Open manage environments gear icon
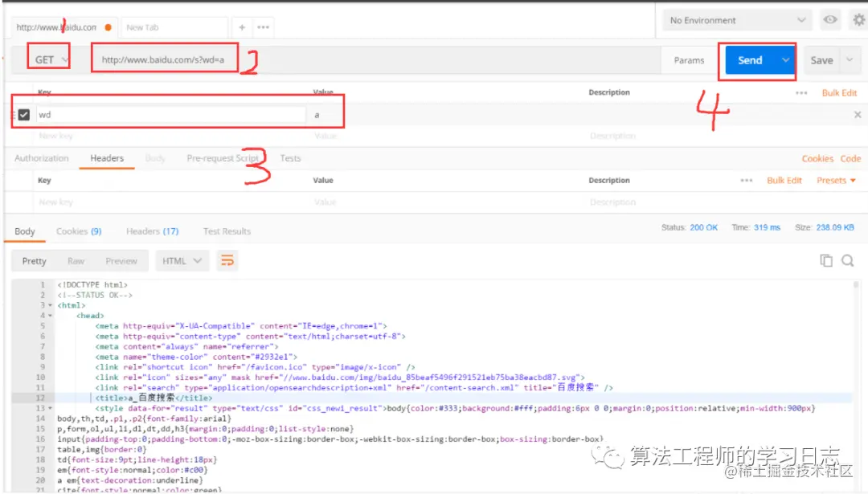The height and width of the screenshot is (494, 868). click(x=858, y=20)
